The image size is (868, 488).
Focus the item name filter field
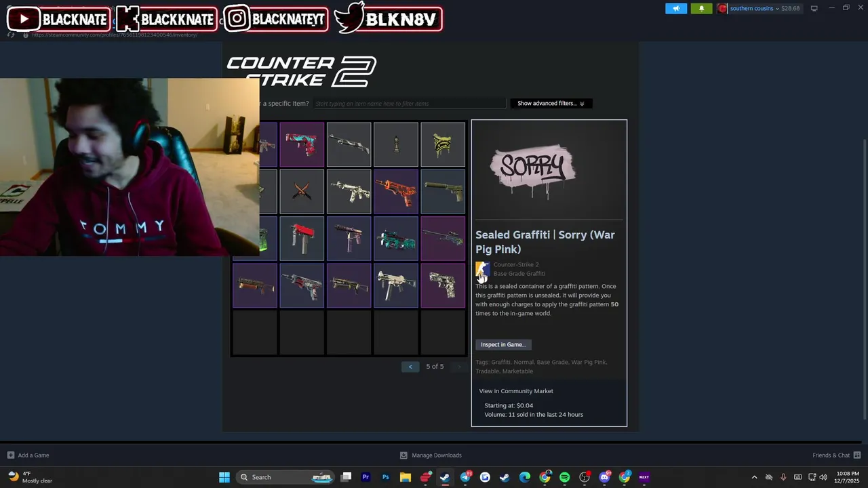click(x=410, y=104)
